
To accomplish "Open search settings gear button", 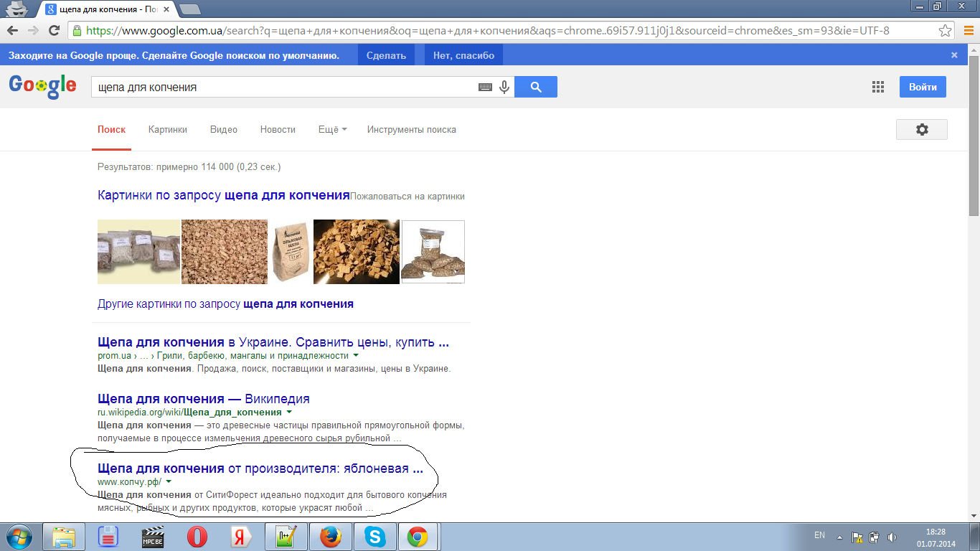I will (x=922, y=129).
